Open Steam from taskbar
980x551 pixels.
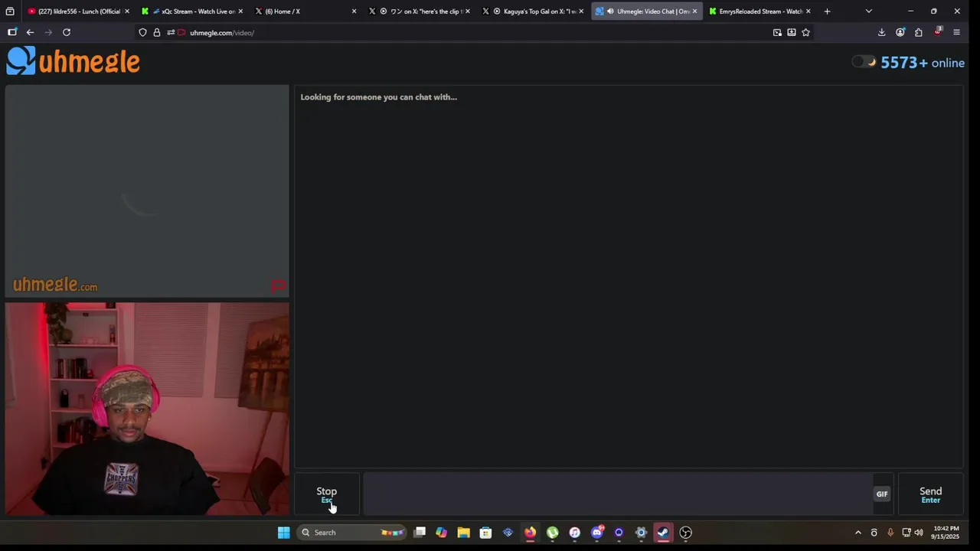coord(663,533)
